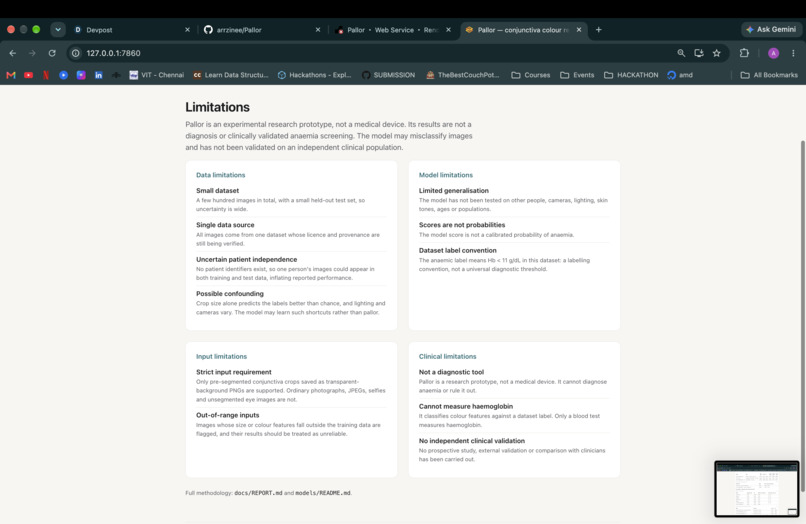The image size is (806, 524).
Task: Click the Model limitations card title
Action: pos(446,175)
